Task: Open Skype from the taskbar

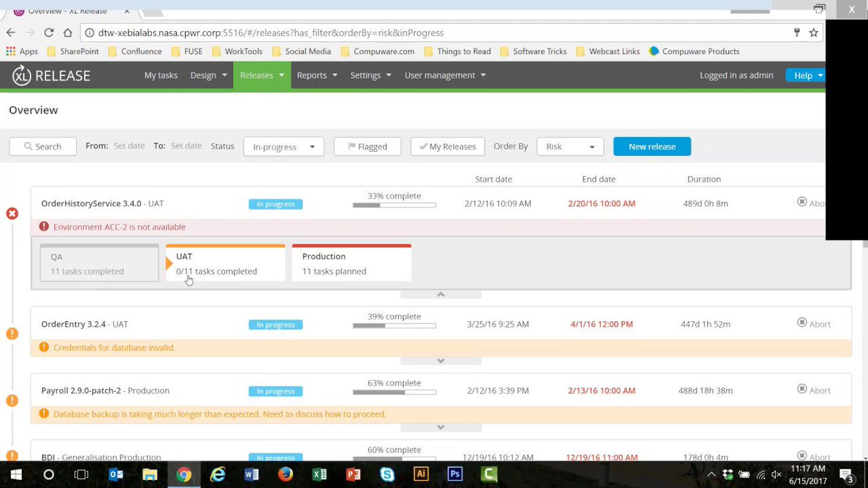Action: pyautogui.click(x=388, y=474)
